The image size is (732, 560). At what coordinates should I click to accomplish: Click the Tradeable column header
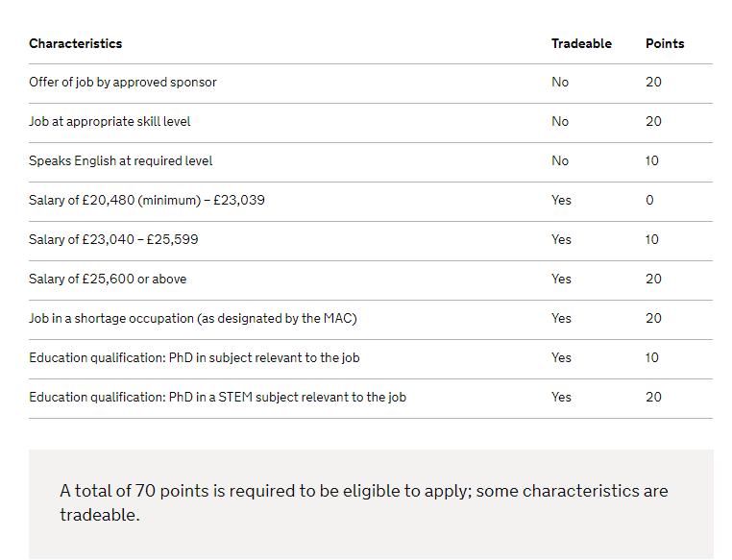581,43
